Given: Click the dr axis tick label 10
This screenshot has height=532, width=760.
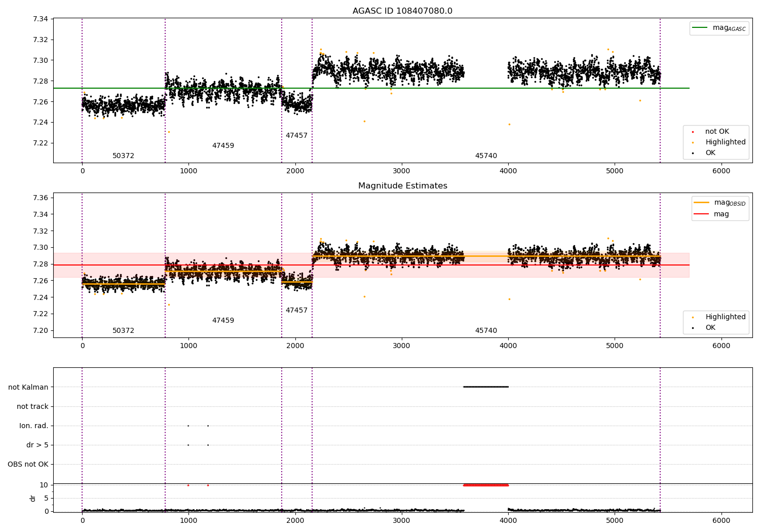Looking at the screenshot, I should coord(44,485).
